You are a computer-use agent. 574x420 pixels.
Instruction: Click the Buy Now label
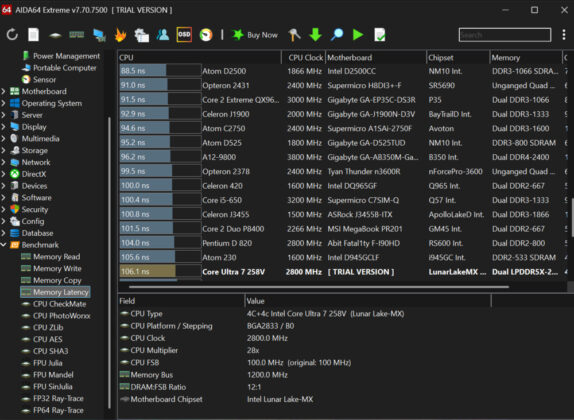[262, 35]
